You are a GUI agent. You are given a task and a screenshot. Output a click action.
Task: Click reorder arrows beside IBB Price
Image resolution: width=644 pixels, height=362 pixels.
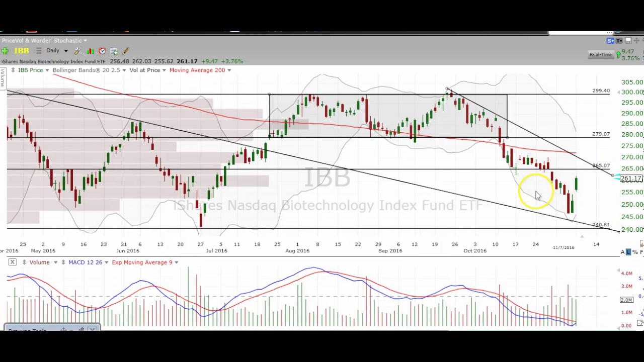coord(13,70)
